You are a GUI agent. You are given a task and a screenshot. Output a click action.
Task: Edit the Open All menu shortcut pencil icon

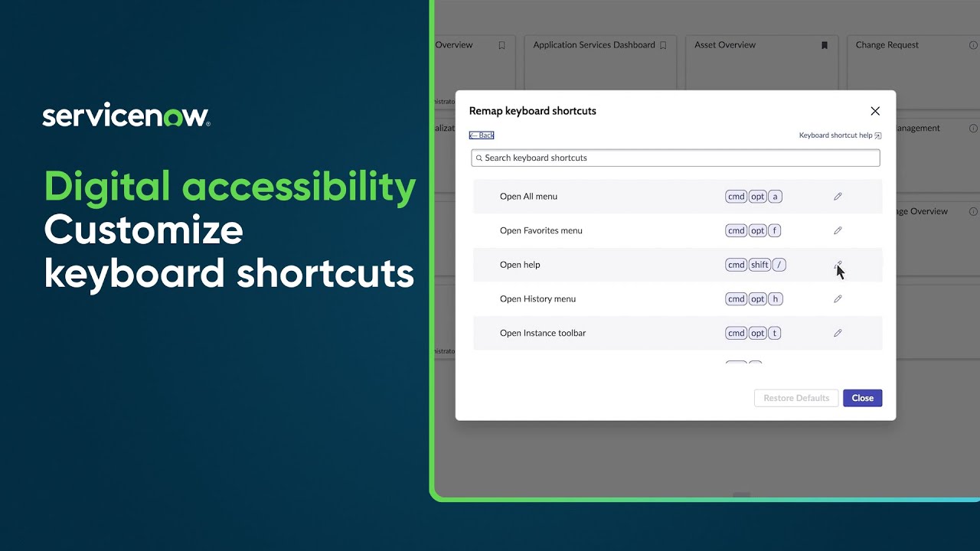[838, 196]
